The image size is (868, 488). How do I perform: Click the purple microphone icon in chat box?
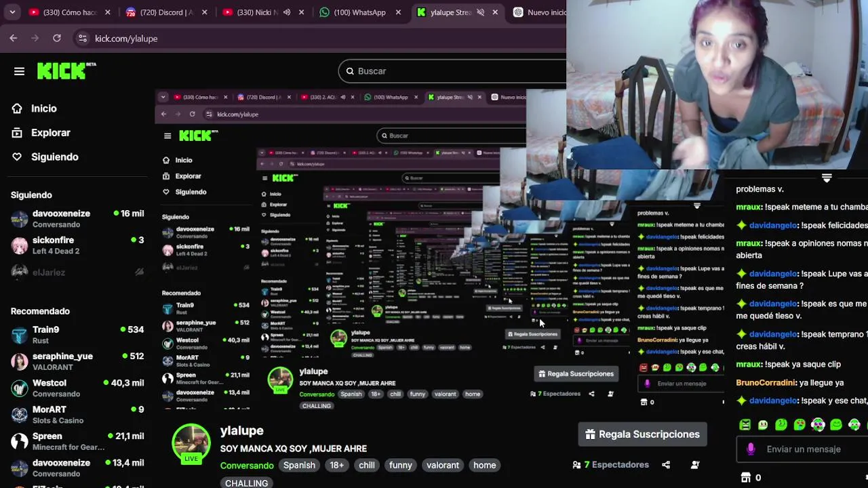pyautogui.click(x=751, y=449)
